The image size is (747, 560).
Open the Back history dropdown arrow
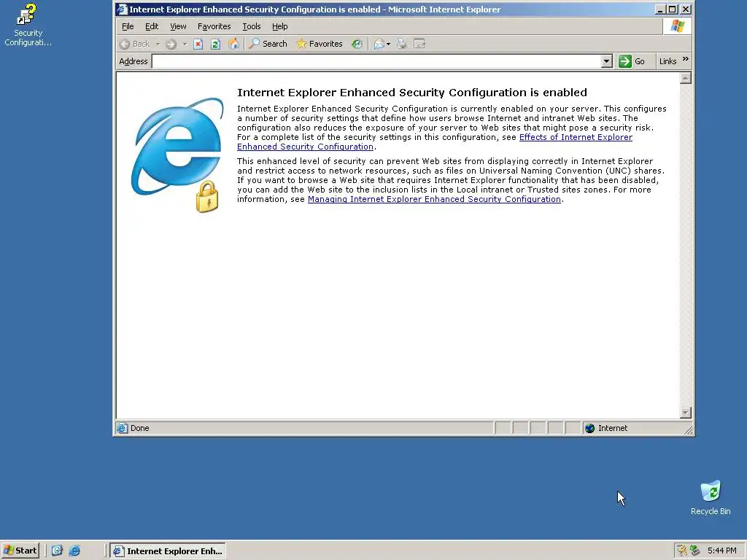pyautogui.click(x=158, y=44)
